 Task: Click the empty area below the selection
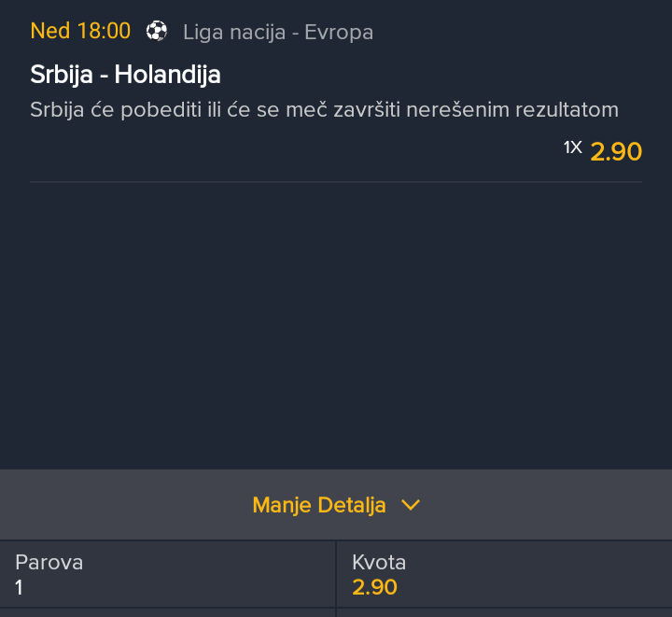pyautogui.click(x=336, y=326)
